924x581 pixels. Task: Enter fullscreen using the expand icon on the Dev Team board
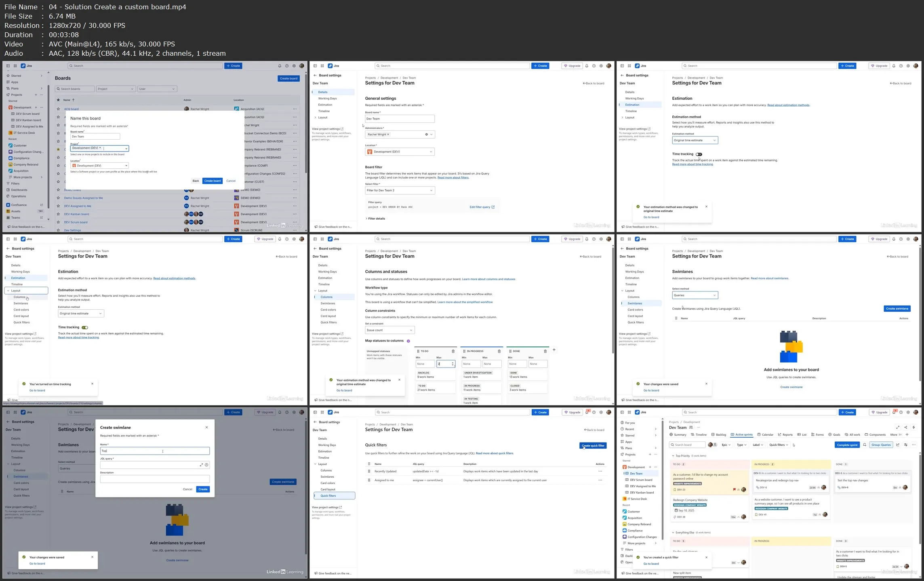click(898, 427)
